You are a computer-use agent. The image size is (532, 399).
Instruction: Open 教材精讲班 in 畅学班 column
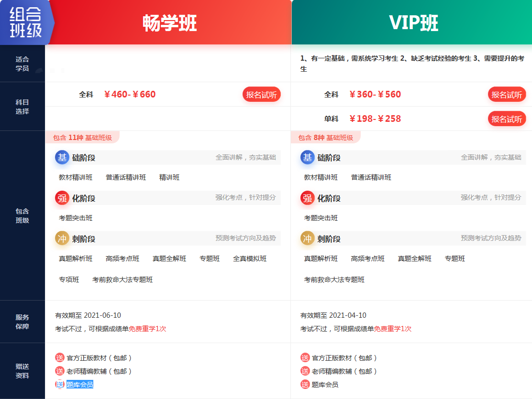[76, 177]
